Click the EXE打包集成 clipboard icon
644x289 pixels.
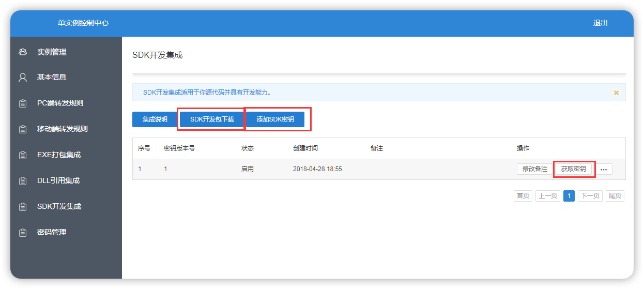(23, 155)
